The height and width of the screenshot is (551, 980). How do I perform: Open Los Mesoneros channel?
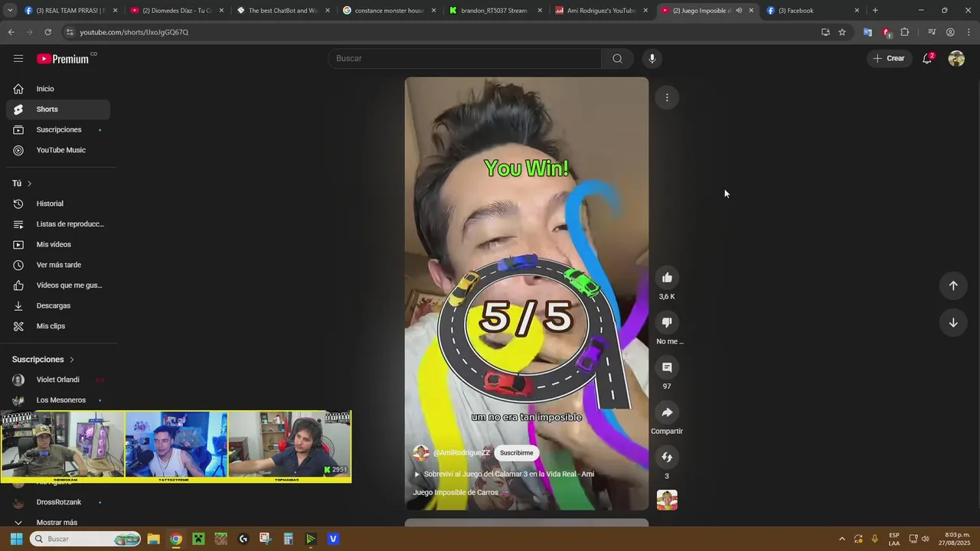[58, 400]
